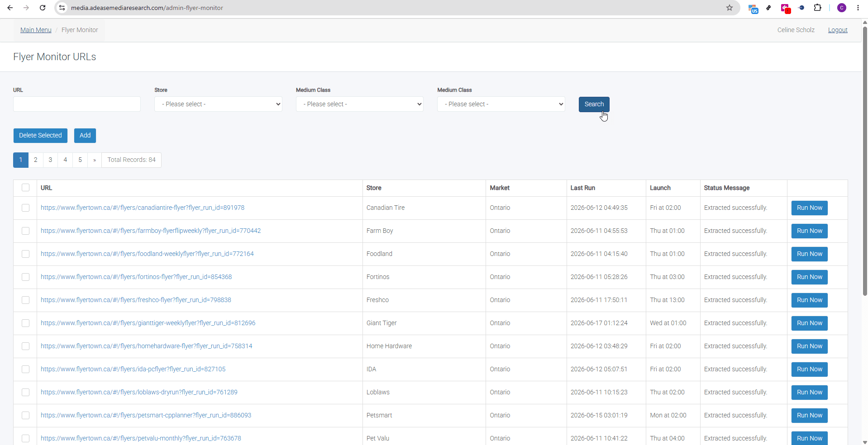Run Now for Petsmart flyer
Screen dimensions: 868x445
coord(810,416)
